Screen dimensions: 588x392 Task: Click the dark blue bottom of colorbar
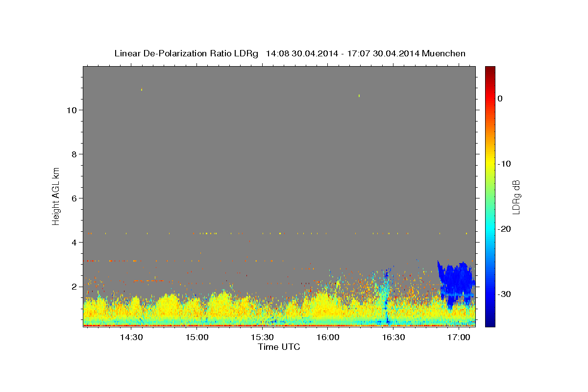click(x=490, y=323)
